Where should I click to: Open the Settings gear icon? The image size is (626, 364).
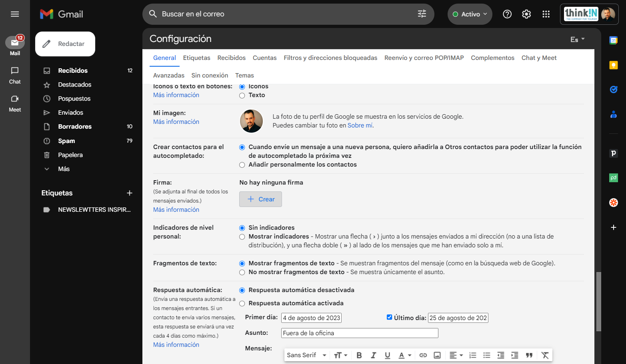point(526,14)
